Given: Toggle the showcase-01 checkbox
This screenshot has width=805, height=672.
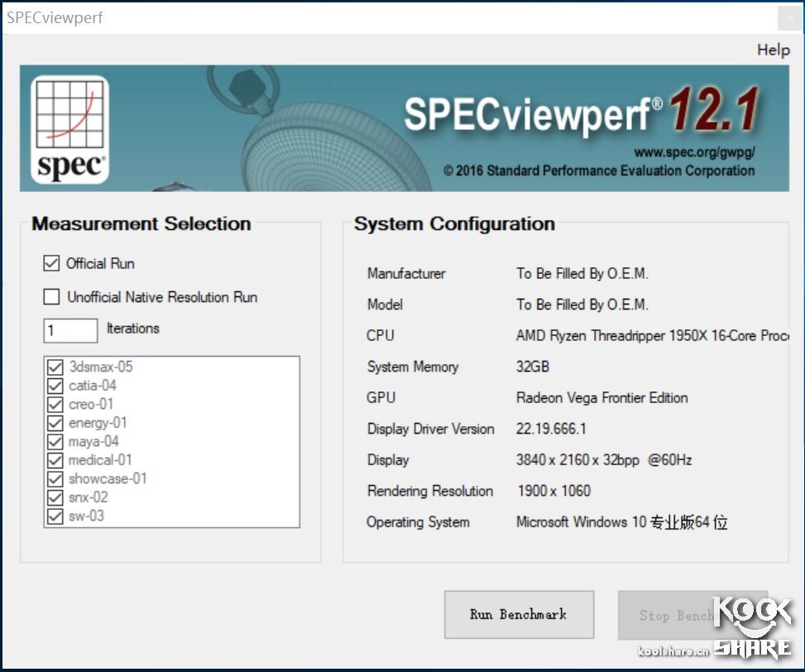Looking at the screenshot, I should [56, 479].
